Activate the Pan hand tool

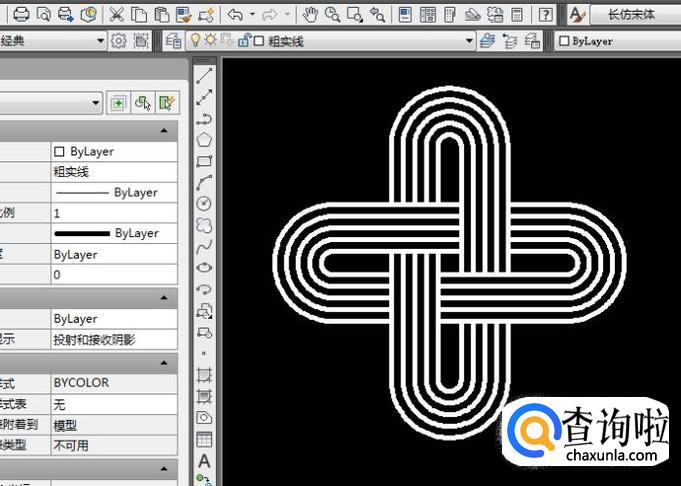pos(310,15)
